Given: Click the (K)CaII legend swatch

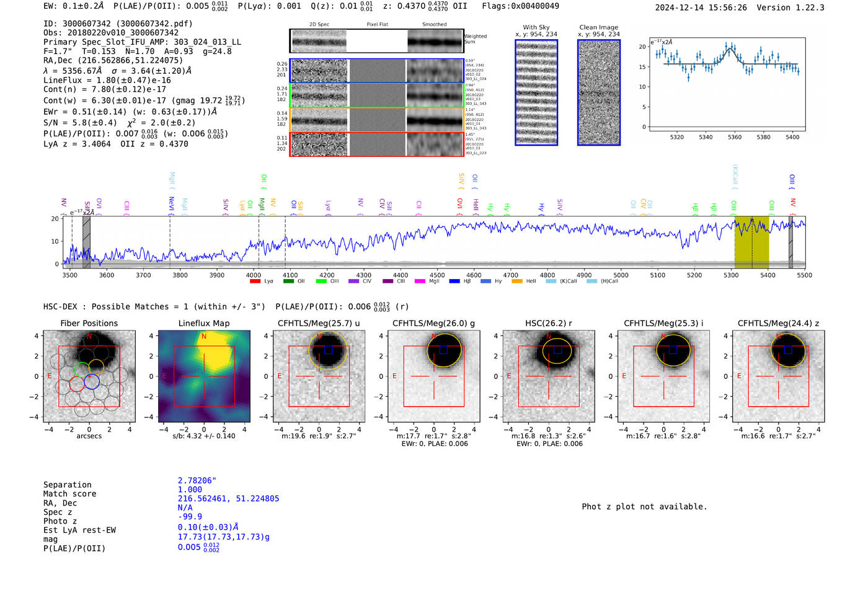Looking at the screenshot, I should [x=551, y=282].
